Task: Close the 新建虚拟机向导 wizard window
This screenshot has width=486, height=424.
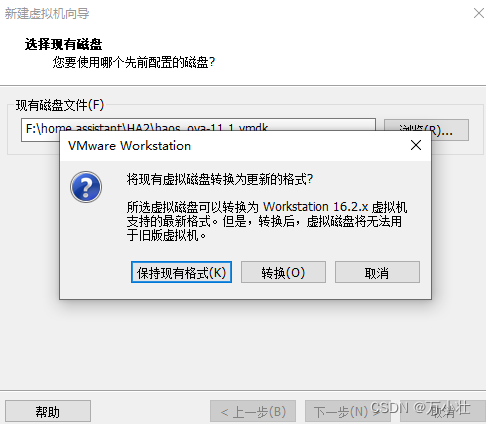Action: [479, 13]
